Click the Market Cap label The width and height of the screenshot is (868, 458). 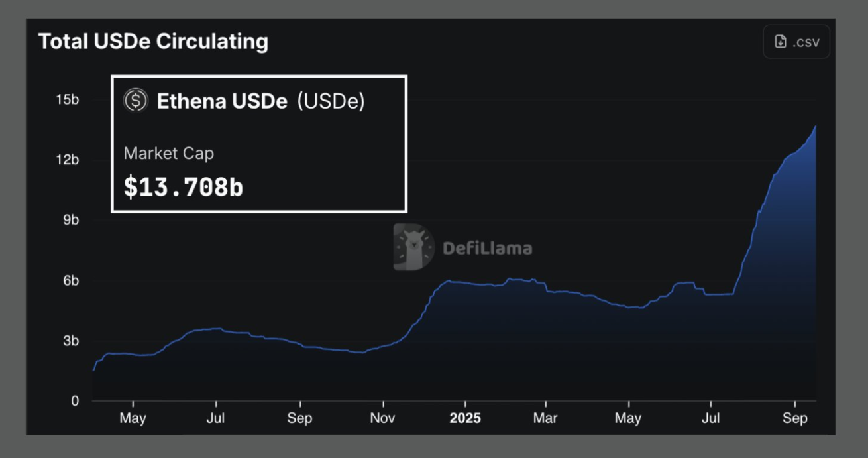[168, 153]
